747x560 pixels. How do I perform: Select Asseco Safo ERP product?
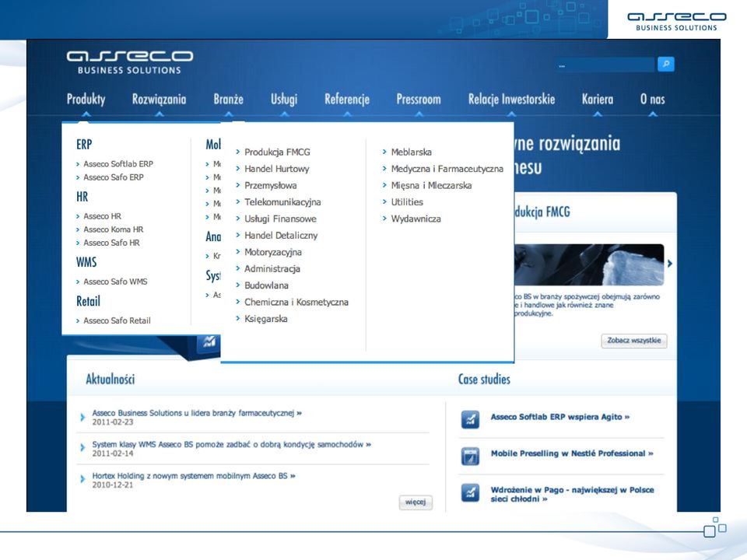pos(114,177)
